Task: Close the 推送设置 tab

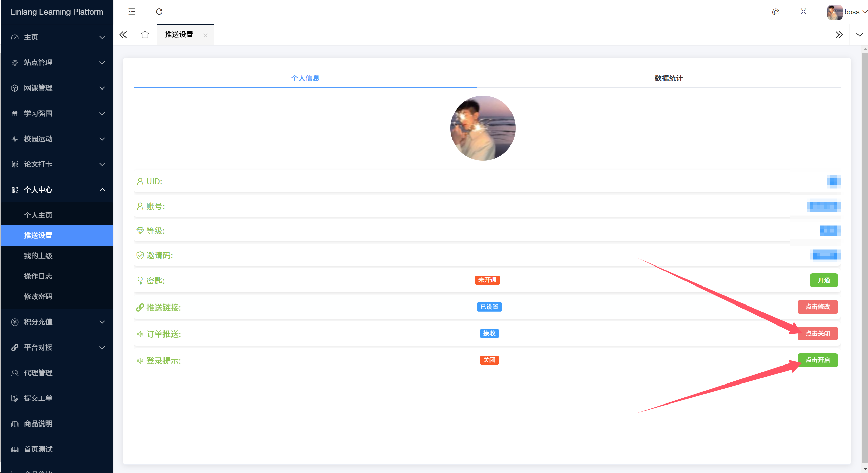Action: [205, 35]
